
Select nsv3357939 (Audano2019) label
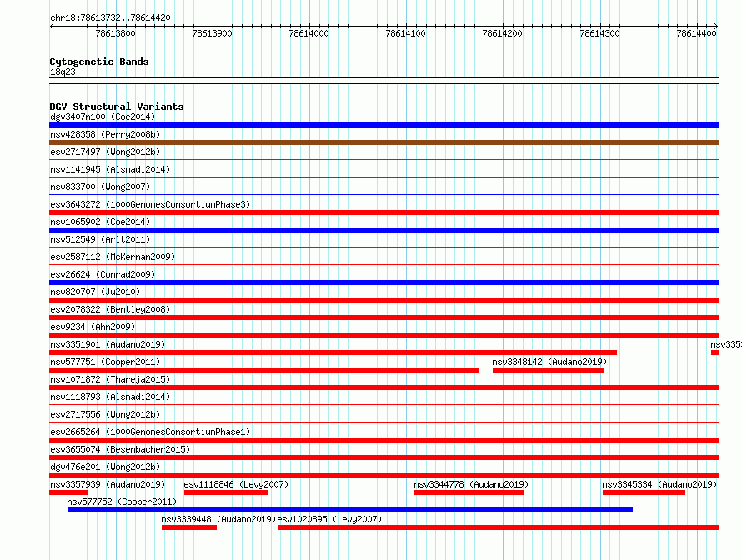tap(108, 484)
